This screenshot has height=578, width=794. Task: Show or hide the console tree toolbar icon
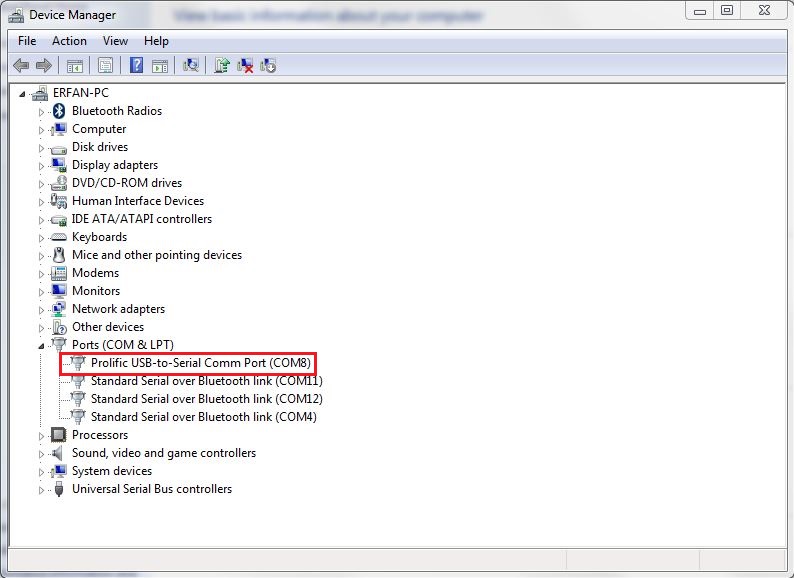pyautogui.click(x=74, y=65)
